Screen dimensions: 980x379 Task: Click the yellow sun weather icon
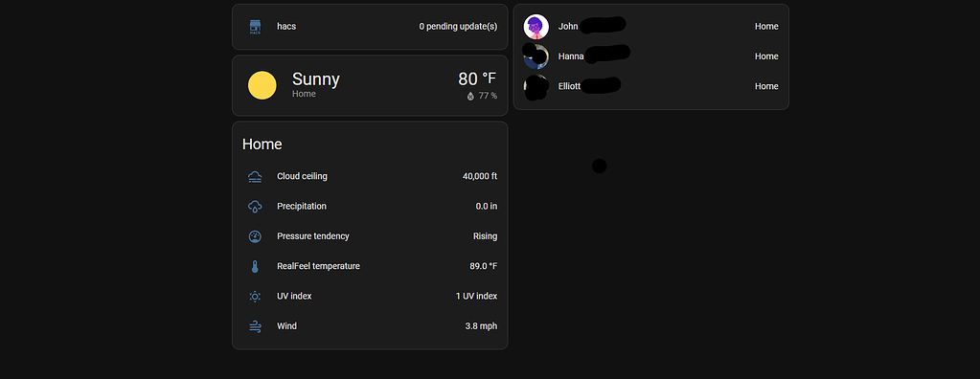click(262, 85)
